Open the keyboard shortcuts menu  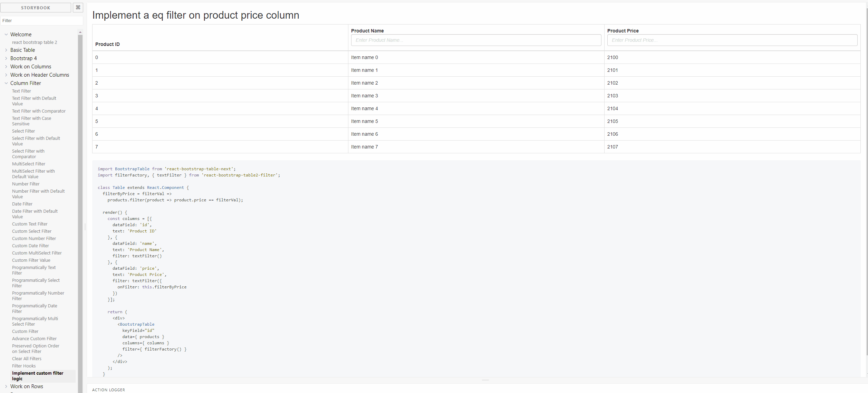click(78, 7)
